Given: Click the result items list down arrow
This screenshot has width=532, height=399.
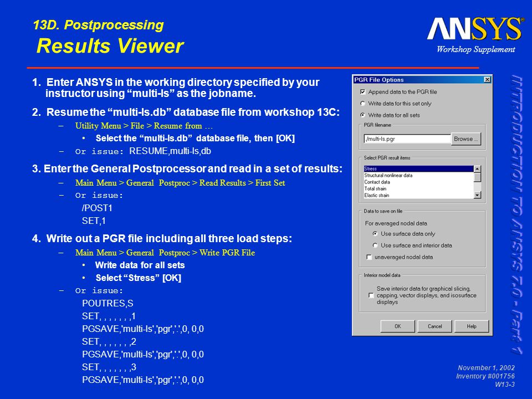Looking at the screenshot, I should click(477, 195).
